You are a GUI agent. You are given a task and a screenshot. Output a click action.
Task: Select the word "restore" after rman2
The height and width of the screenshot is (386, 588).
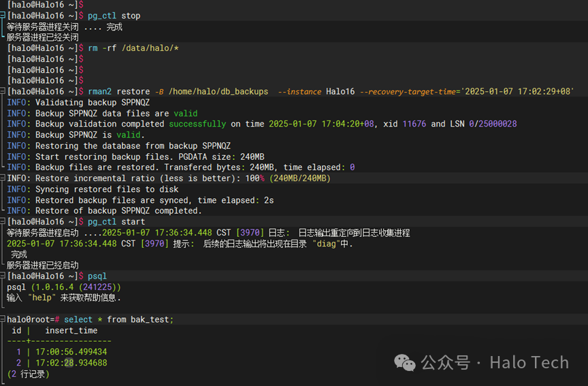(133, 91)
